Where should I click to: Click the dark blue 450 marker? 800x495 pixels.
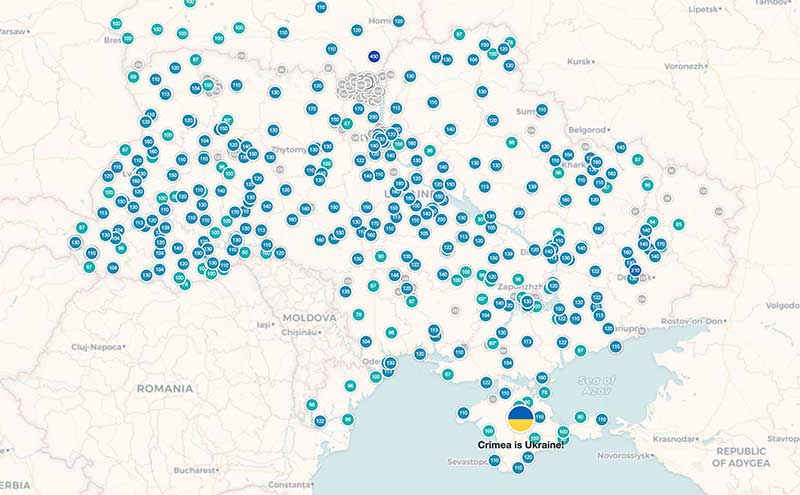374,56
